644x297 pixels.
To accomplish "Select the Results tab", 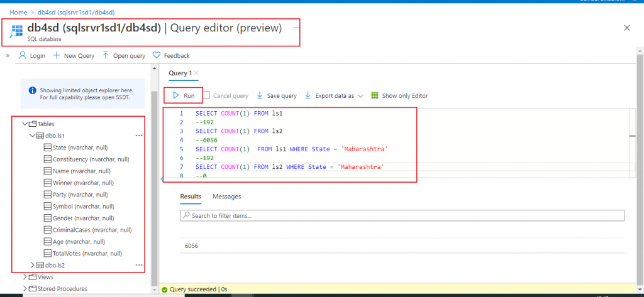I will click(x=191, y=197).
